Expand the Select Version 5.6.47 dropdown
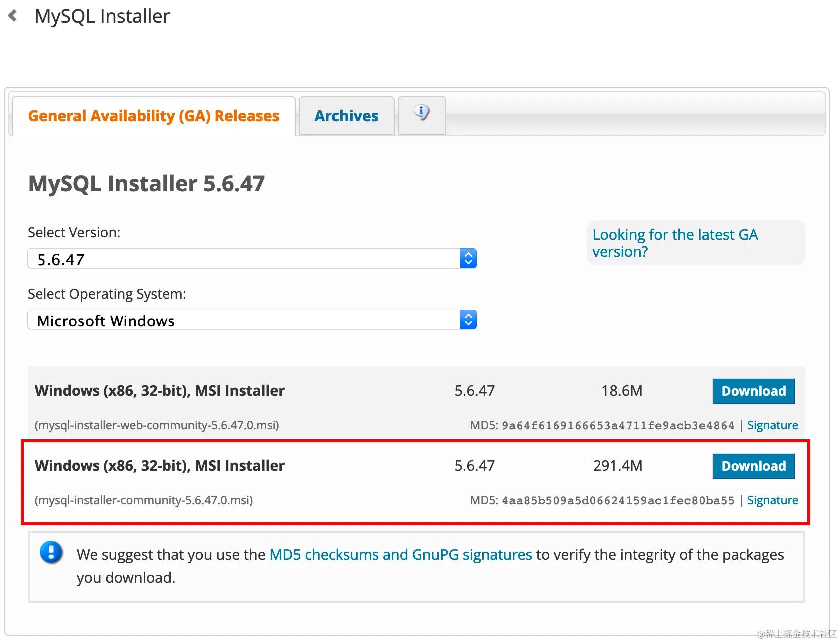The width and height of the screenshot is (840, 642). click(x=252, y=259)
